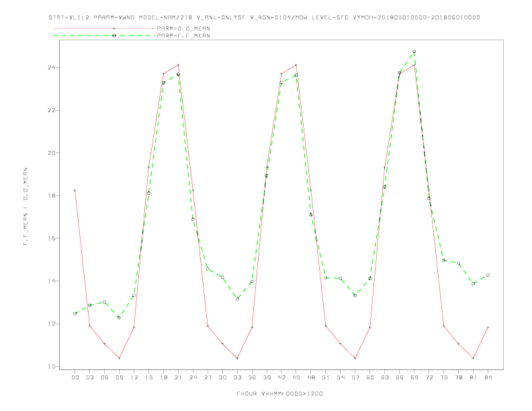
Task: Click the y-axis tick label 24
Action: click(x=51, y=67)
